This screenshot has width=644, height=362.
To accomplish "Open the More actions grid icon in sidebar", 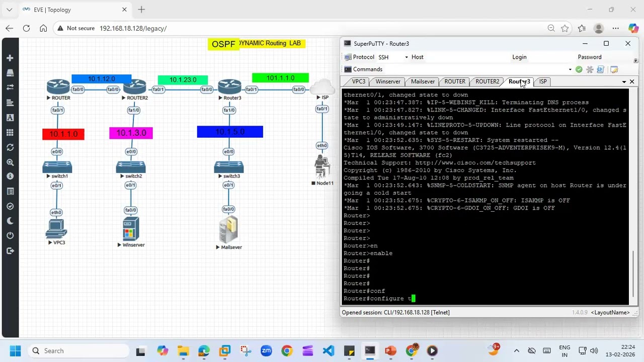I will 10,132.
